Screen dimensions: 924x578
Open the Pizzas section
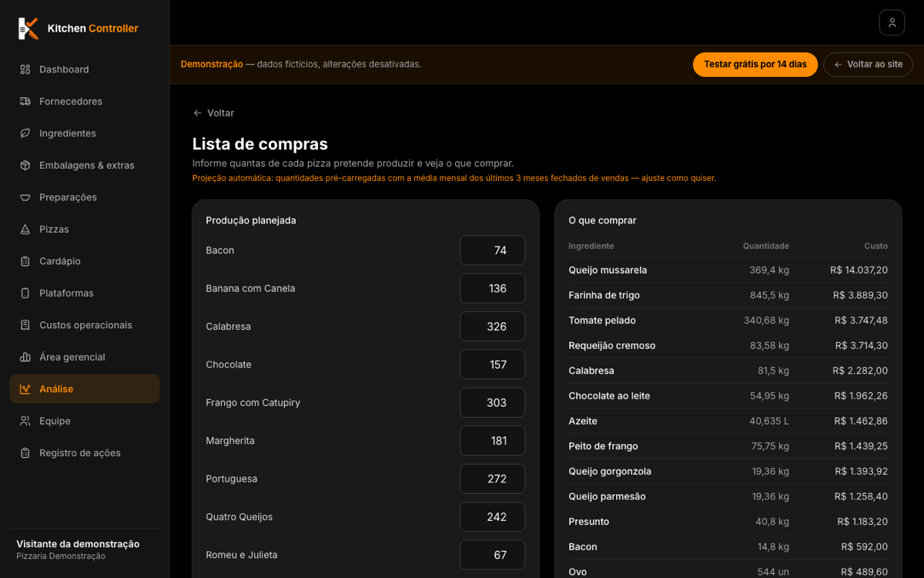point(85,229)
